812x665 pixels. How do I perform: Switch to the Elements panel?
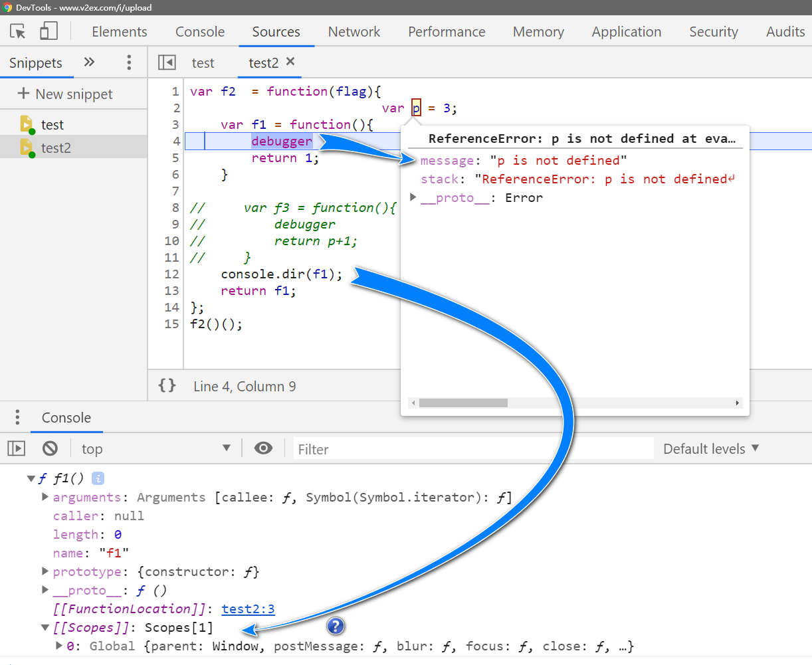tap(120, 31)
